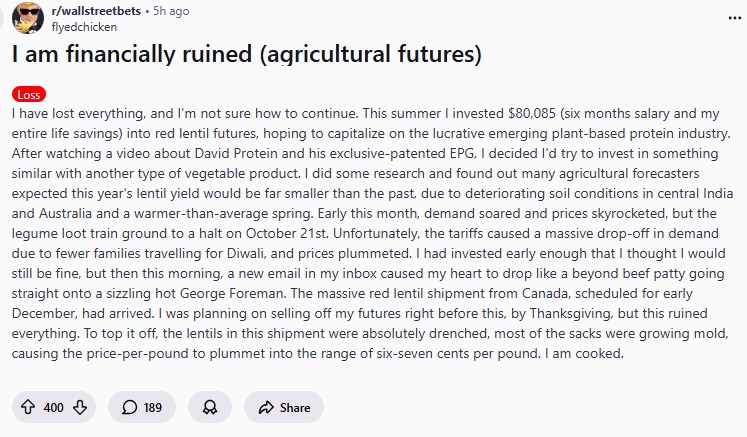747x437 pixels.
Task: Click the red Loss flair tag
Action: point(29,95)
